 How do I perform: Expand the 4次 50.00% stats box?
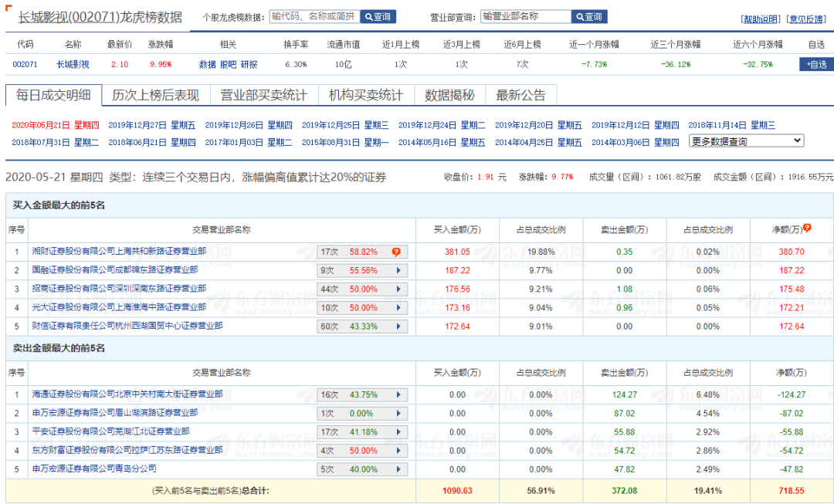[x=398, y=451]
